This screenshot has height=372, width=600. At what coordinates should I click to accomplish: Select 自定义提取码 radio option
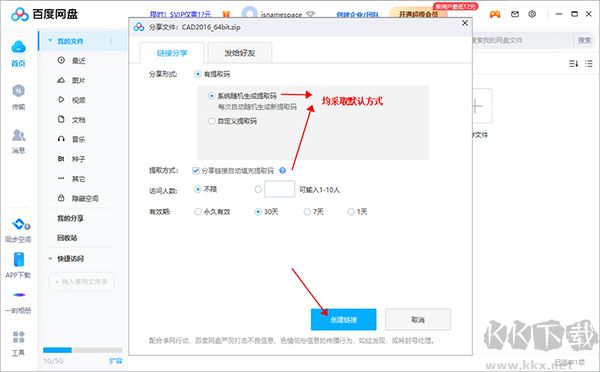click(x=212, y=121)
